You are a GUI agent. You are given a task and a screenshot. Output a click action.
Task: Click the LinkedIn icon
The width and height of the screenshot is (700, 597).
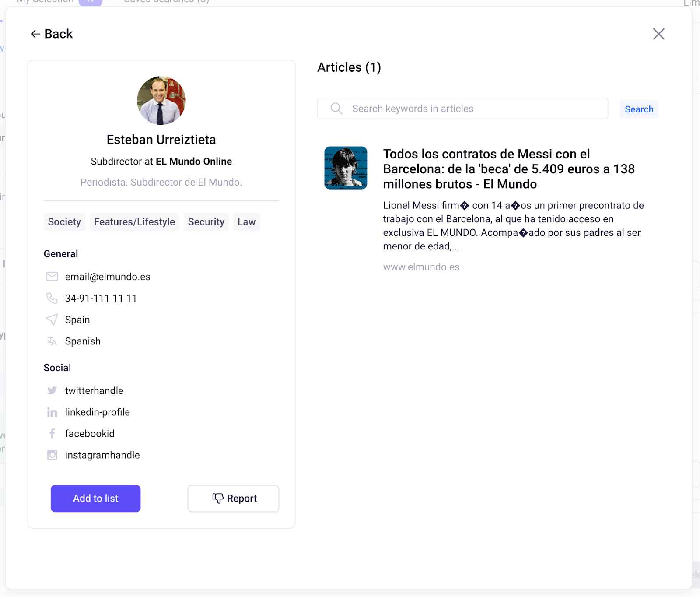click(52, 412)
